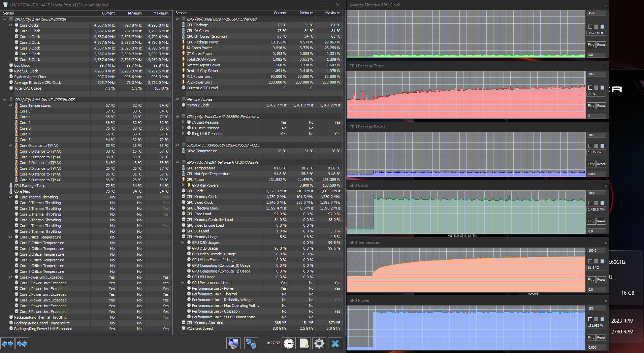Image resolution: width=644 pixels, height=353 pixels.
Task: Collapse the Core Power Limit Exceeded group
Action: pos(10,277)
